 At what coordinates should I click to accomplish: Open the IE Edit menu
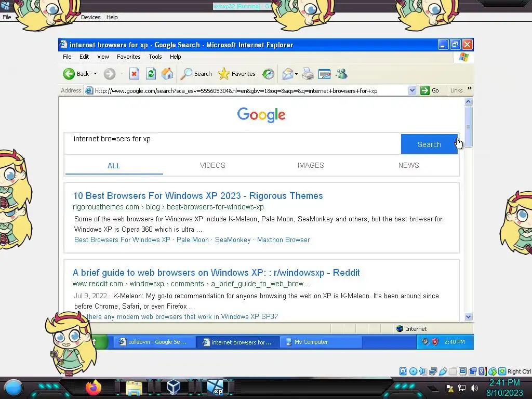pos(84,57)
